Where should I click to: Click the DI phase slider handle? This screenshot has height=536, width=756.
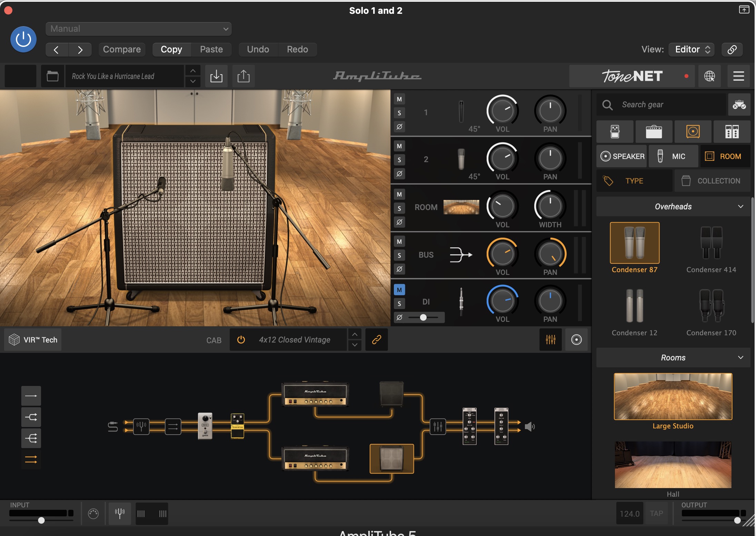423,317
